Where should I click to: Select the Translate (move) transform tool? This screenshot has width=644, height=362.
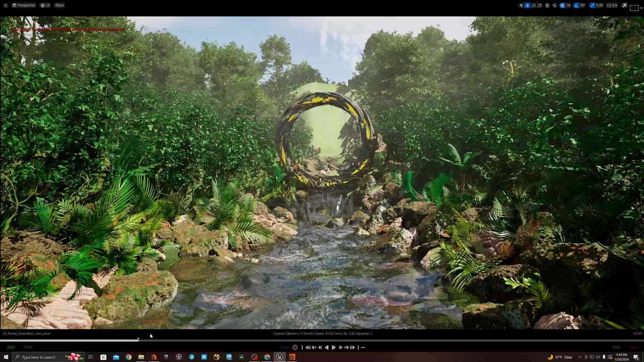[x=527, y=5]
